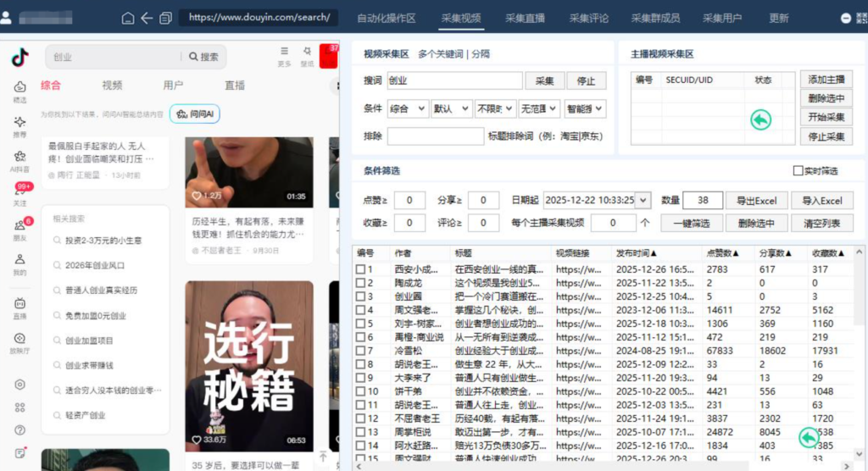The width and height of the screenshot is (868, 471).
Task: Click the 问问AI button
Action: [x=195, y=114]
